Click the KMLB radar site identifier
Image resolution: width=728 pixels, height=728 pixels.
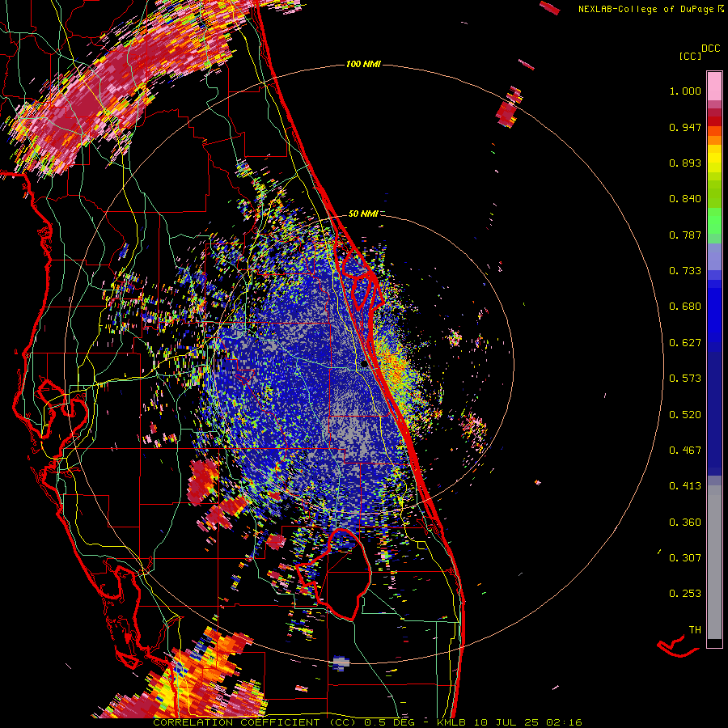point(451,722)
